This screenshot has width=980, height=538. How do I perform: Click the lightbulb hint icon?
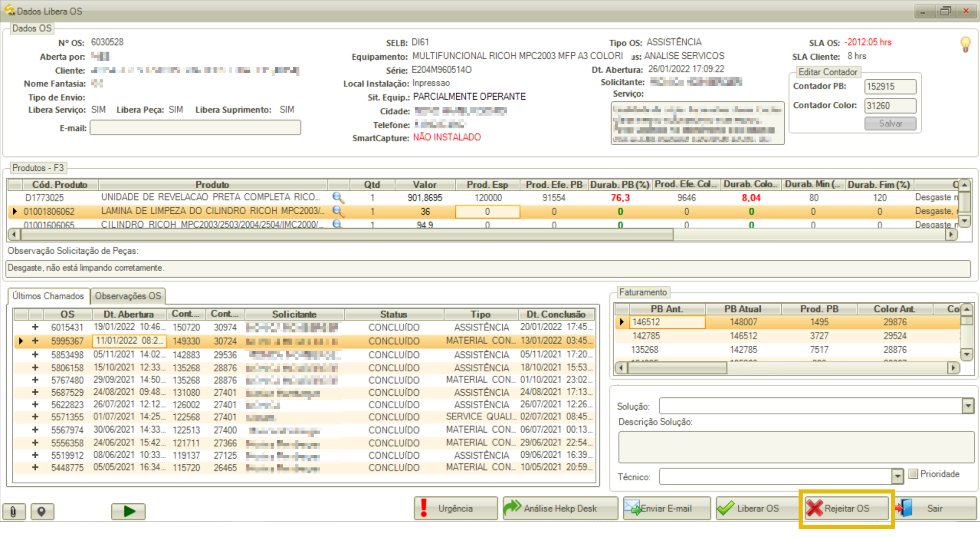point(965,44)
